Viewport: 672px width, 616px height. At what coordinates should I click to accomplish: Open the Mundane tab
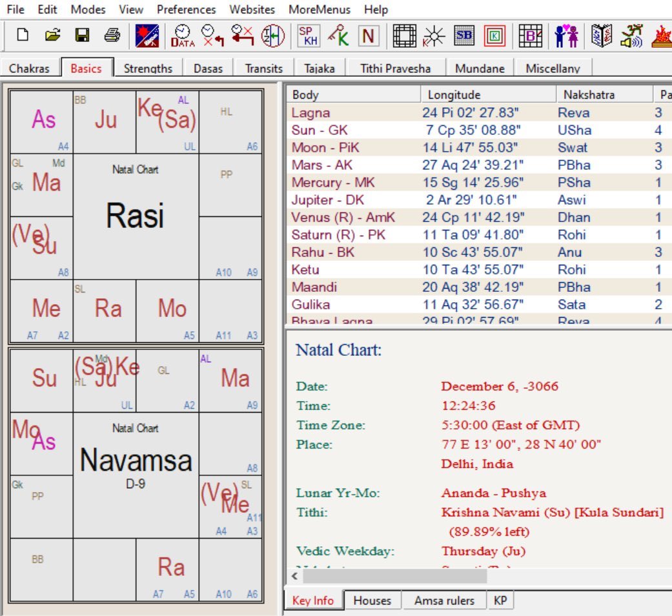480,68
